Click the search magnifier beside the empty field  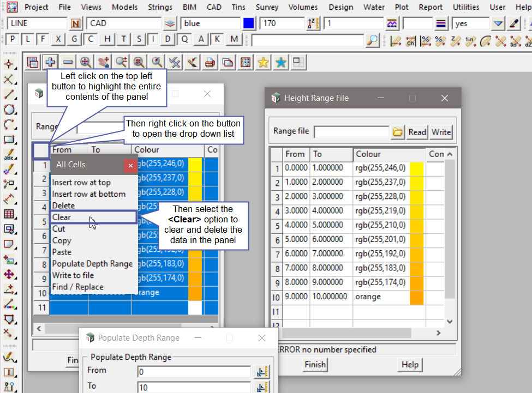coord(372,40)
